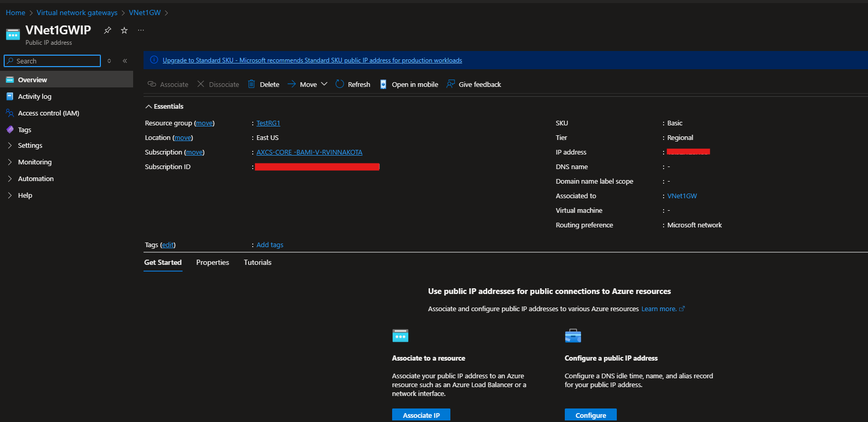Click the Associate chain icon in the toolbar

point(152,84)
